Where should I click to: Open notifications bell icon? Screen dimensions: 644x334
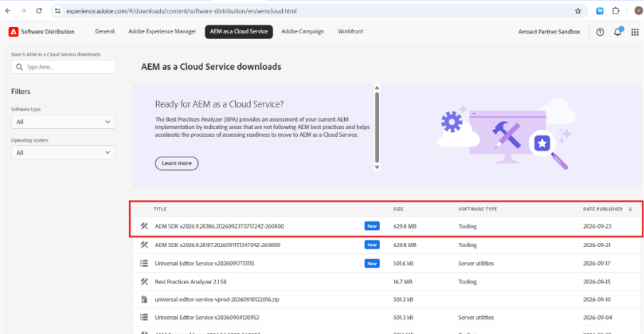[x=618, y=31]
